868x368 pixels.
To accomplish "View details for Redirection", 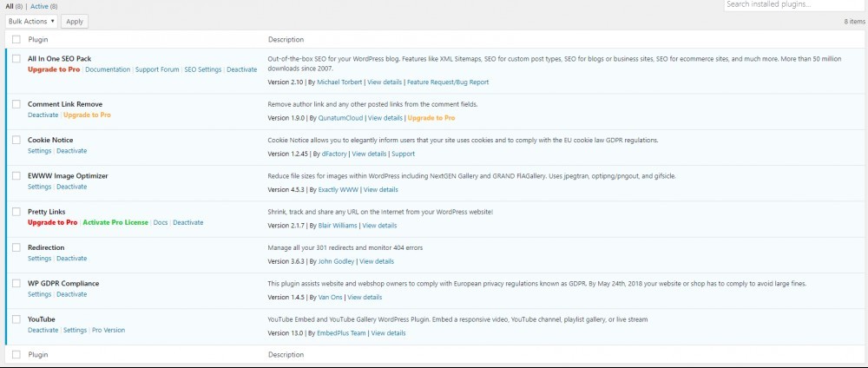I will point(377,261).
